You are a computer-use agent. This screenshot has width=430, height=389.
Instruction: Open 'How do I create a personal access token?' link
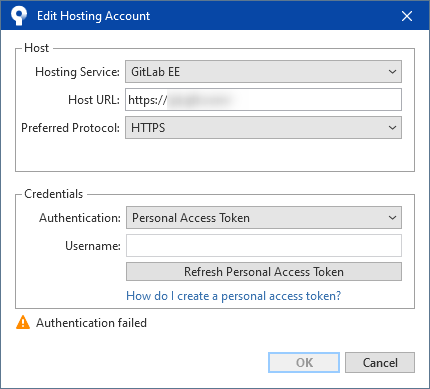pos(234,296)
